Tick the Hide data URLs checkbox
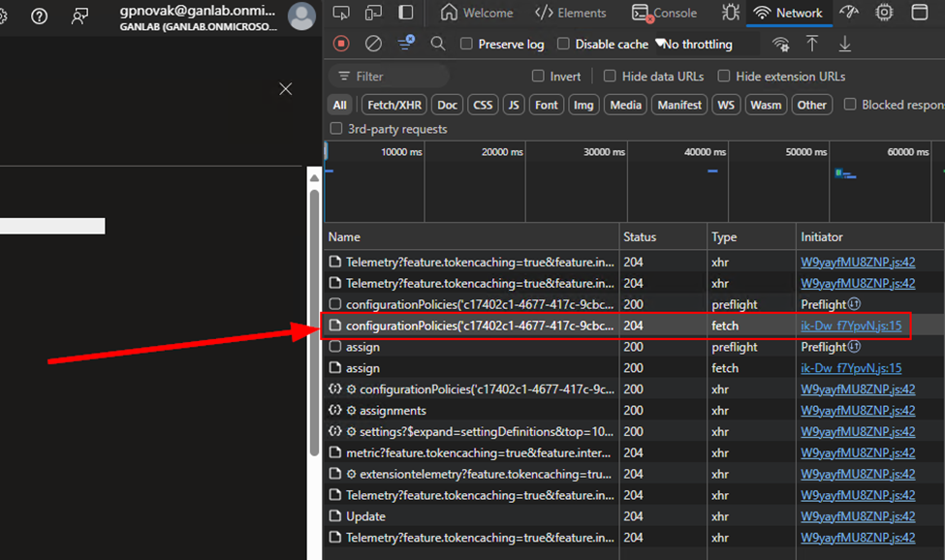The width and height of the screenshot is (945, 560). pyautogui.click(x=610, y=77)
